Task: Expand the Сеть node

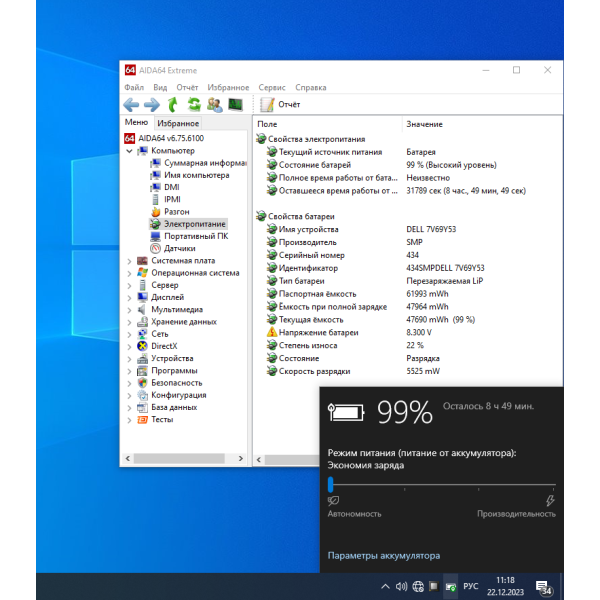Action: click(x=129, y=334)
